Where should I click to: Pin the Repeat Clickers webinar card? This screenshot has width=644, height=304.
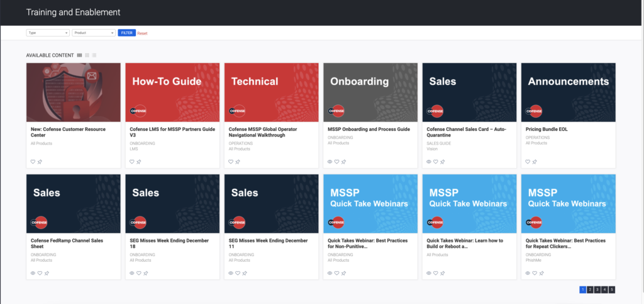coord(541,273)
